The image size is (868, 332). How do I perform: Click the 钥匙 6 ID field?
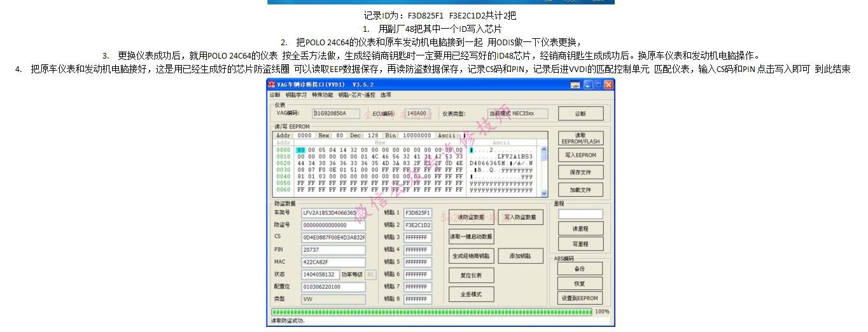click(x=417, y=275)
